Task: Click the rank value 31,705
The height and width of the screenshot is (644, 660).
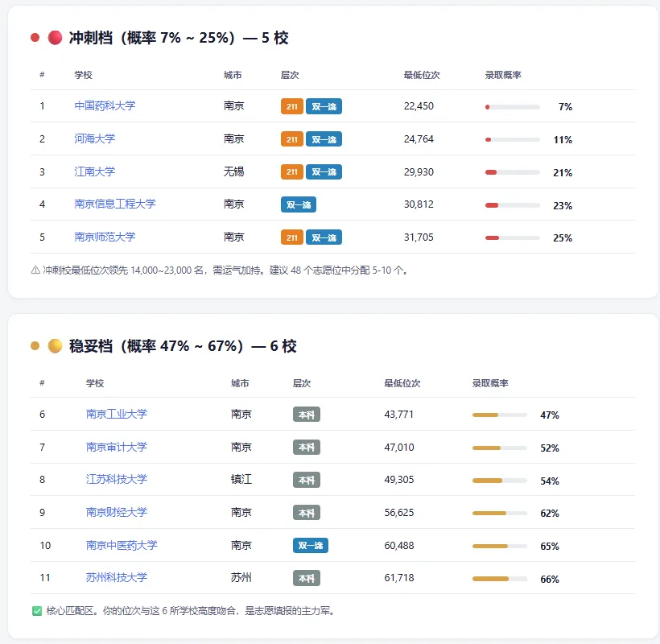Action: [419, 237]
